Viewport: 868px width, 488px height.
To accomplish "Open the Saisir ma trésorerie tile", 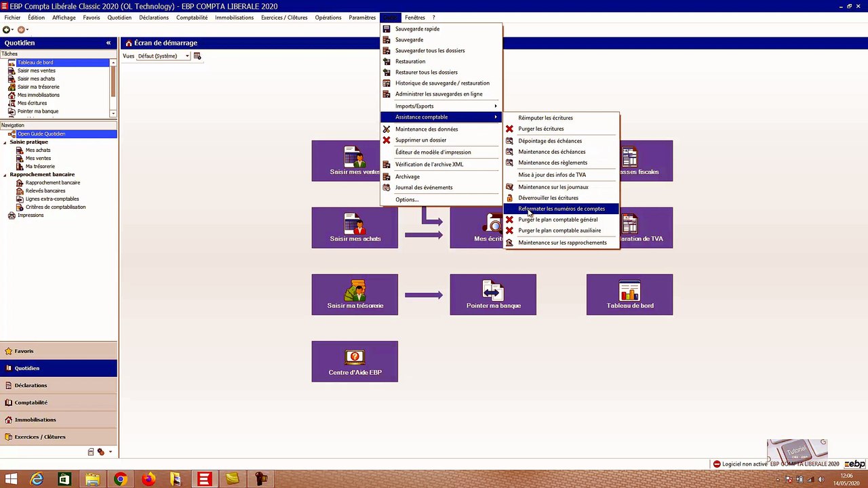I will coord(355,294).
